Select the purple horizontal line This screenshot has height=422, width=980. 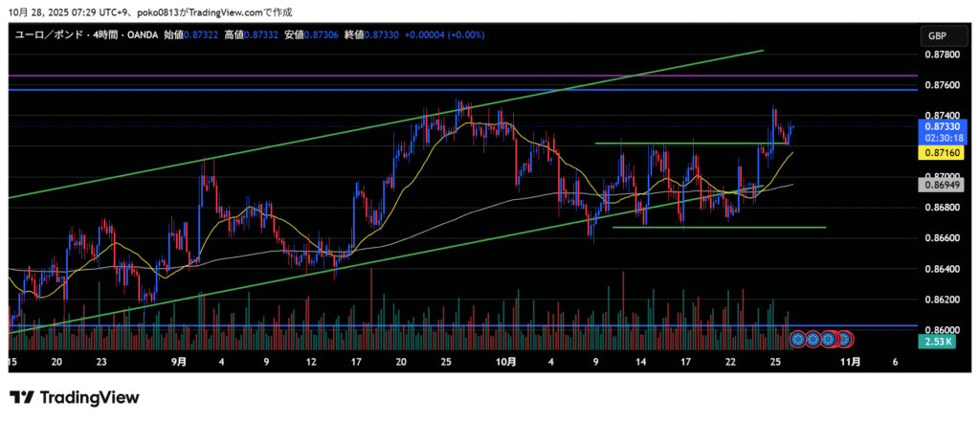pos(383,75)
